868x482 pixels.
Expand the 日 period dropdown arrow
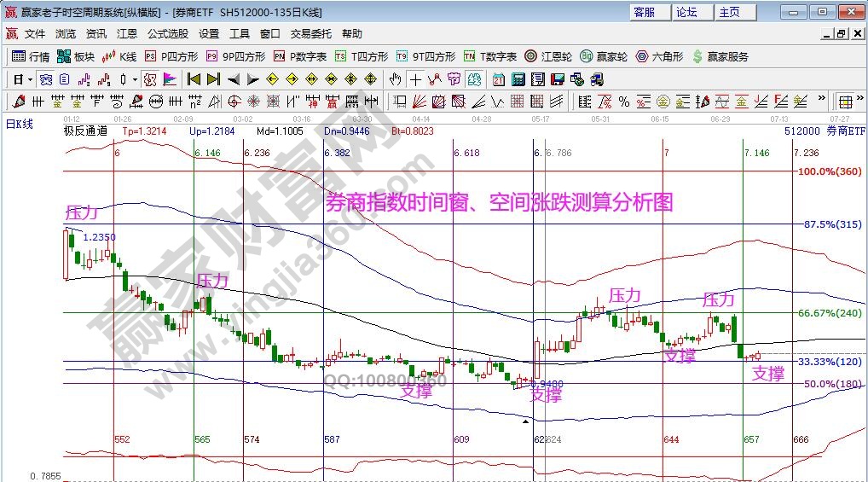[30, 79]
